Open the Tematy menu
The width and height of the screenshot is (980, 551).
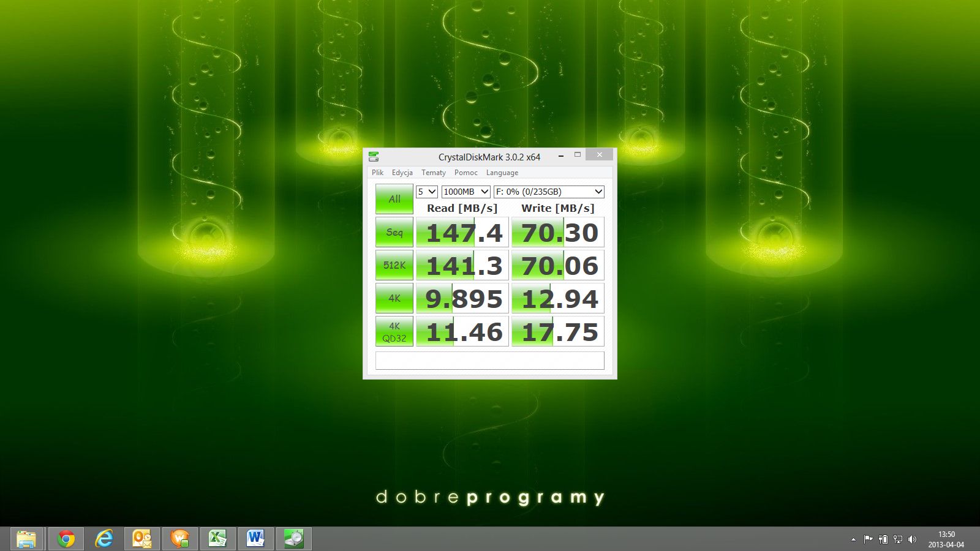[434, 173]
